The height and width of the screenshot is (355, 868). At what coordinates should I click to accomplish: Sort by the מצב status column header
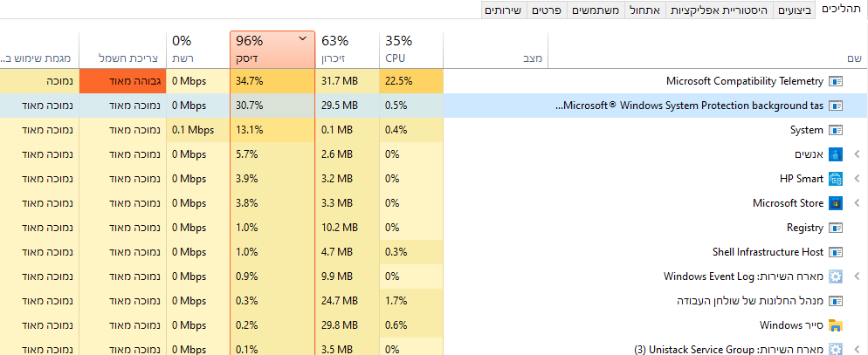coord(496,50)
